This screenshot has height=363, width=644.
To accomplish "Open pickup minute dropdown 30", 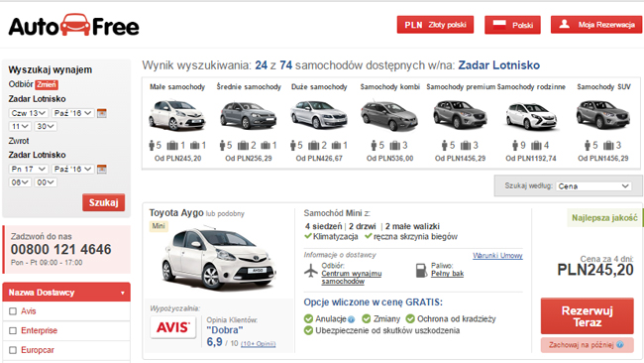I will 46,126.
